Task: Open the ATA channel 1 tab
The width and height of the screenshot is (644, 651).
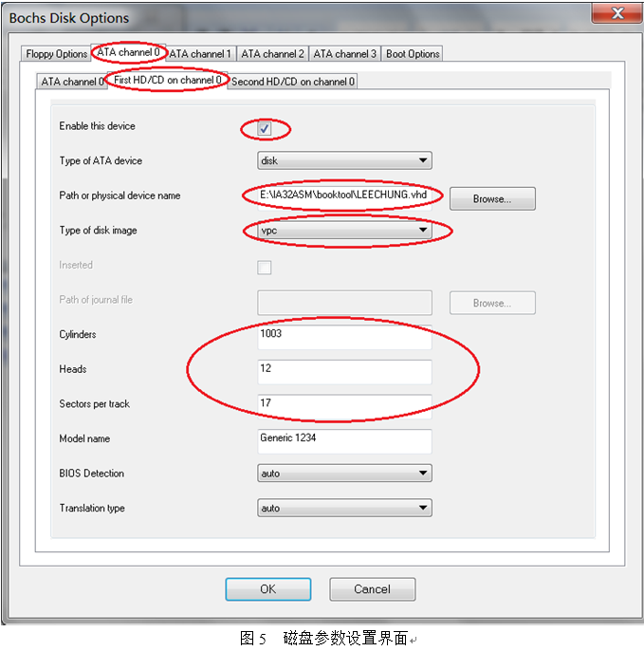Action: pos(201,54)
